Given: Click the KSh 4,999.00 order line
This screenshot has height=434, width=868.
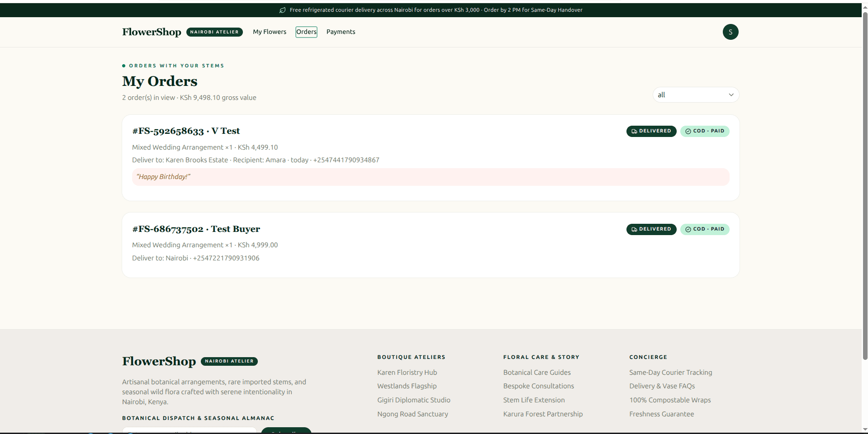Looking at the screenshot, I should 205,245.
